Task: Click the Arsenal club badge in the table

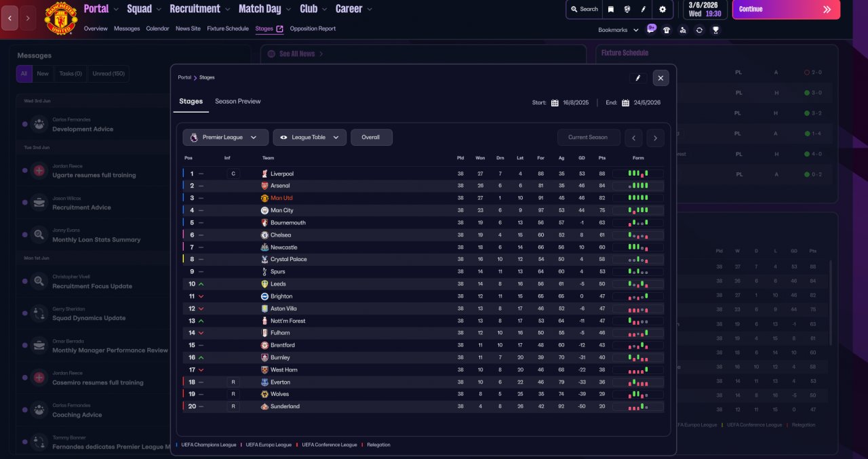Action: [x=265, y=186]
